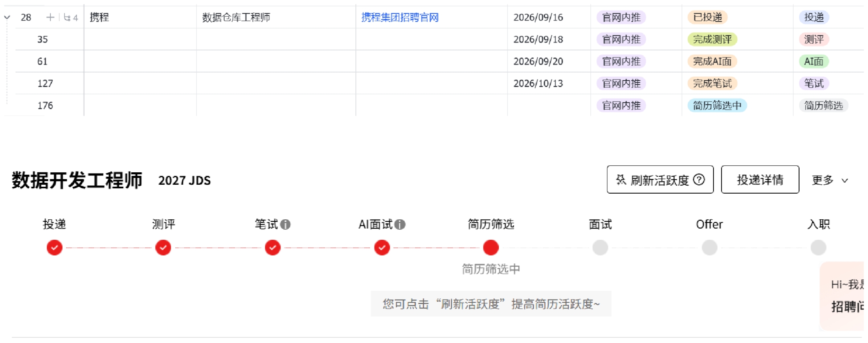Viewport: 868px width, 343px height.
Task: Click the checked circle under the 投递 step
Action: pyautogui.click(x=55, y=247)
